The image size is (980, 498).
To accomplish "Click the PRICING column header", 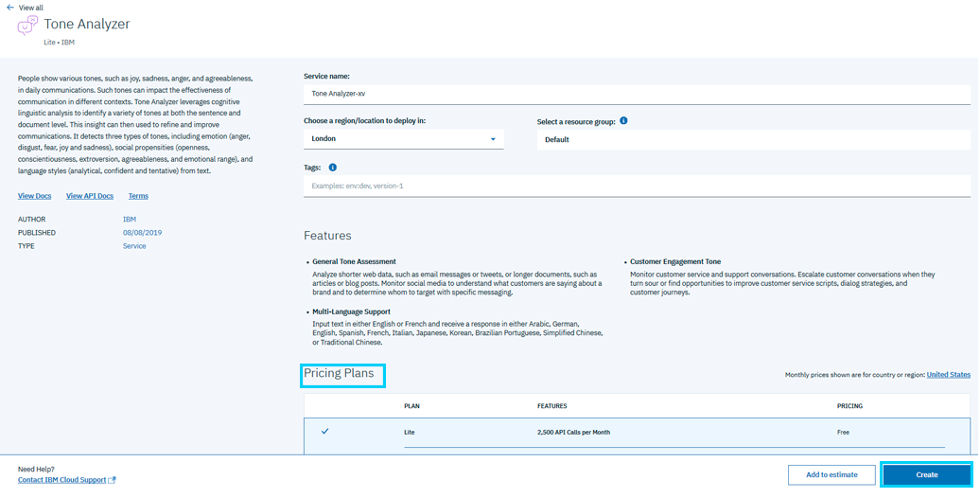I will pos(849,406).
